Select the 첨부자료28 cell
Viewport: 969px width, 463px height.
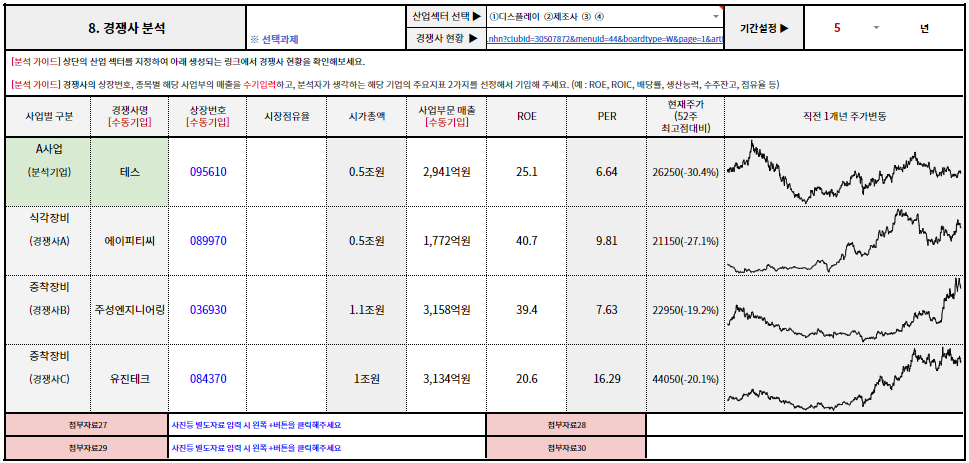pyautogui.click(x=566, y=425)
